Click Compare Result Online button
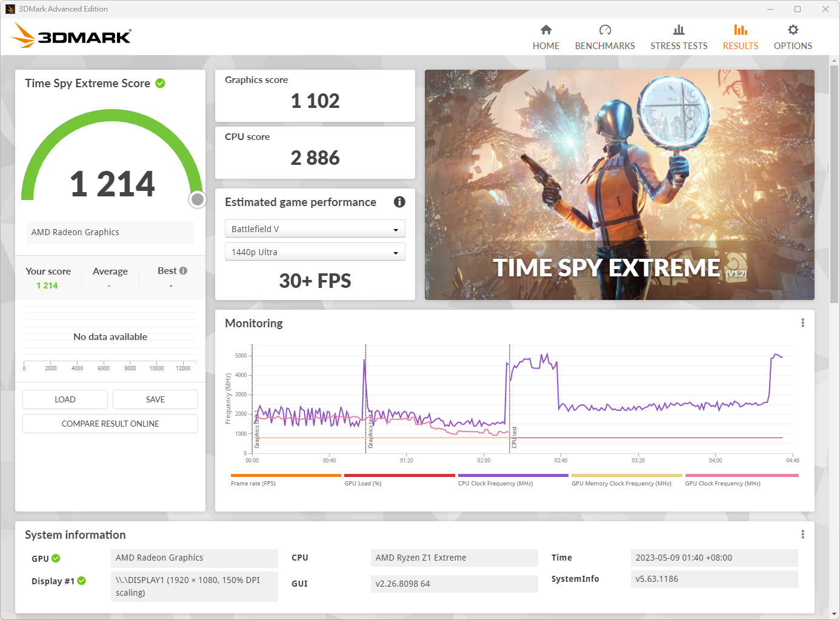The height and width of the screenshot is (620, 840). [x=110, y=424]
